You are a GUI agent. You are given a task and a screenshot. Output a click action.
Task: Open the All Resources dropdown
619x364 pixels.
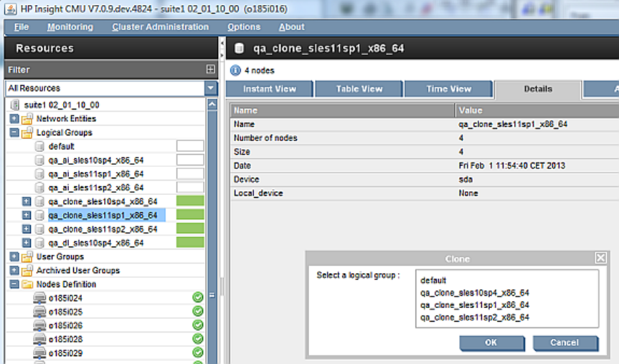point(210,88)
